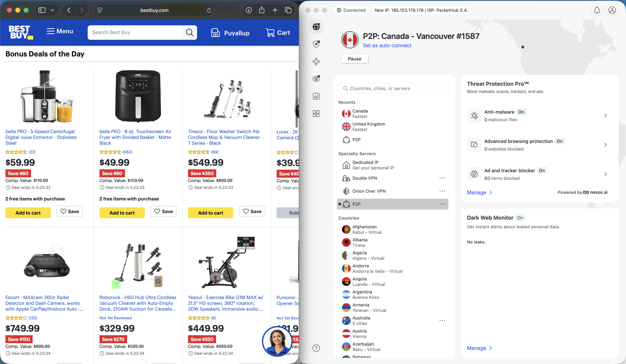
Task: Expand Anti-malware details chevron
Action: point(606,115)
